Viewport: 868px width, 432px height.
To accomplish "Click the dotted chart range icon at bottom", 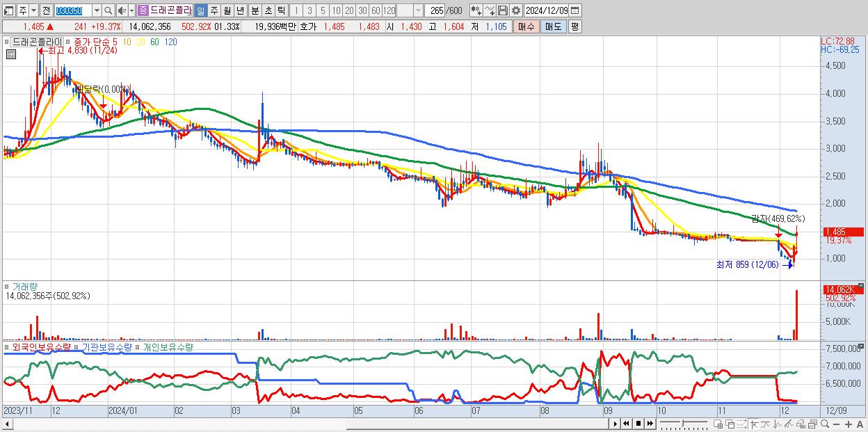I will click(x=741, y=424).
